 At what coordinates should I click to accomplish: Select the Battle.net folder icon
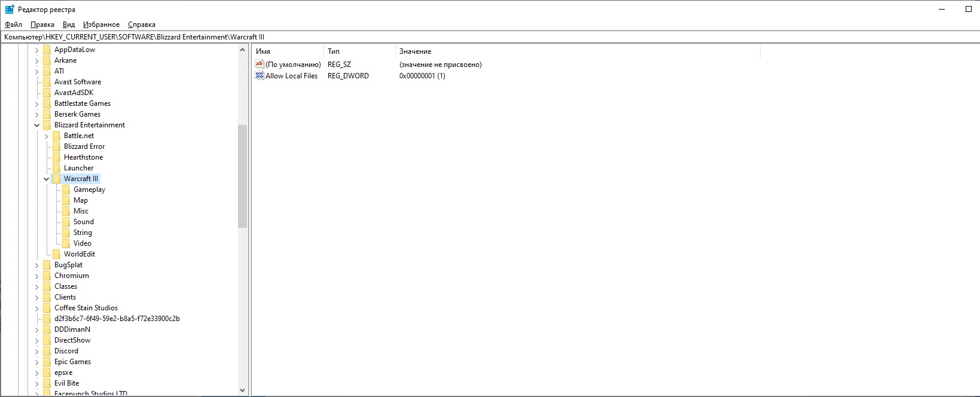57,136
